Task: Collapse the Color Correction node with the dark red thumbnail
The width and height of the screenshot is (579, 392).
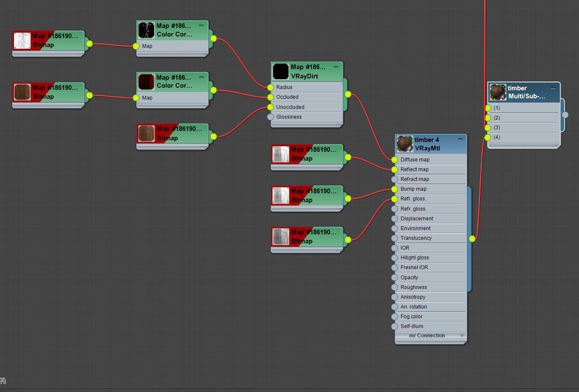Action: tap(201, 77)
